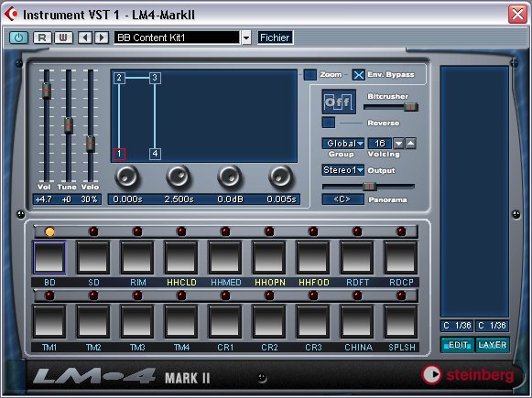532x398 pixels.
Task: Click the knob above 0.000s
Action: (127, 177)
